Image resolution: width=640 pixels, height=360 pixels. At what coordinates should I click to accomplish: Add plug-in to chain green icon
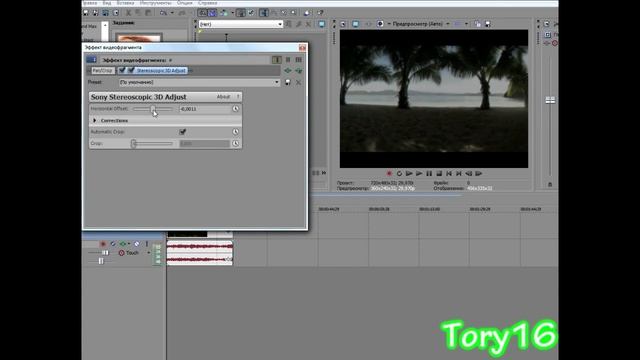(288, 71)
